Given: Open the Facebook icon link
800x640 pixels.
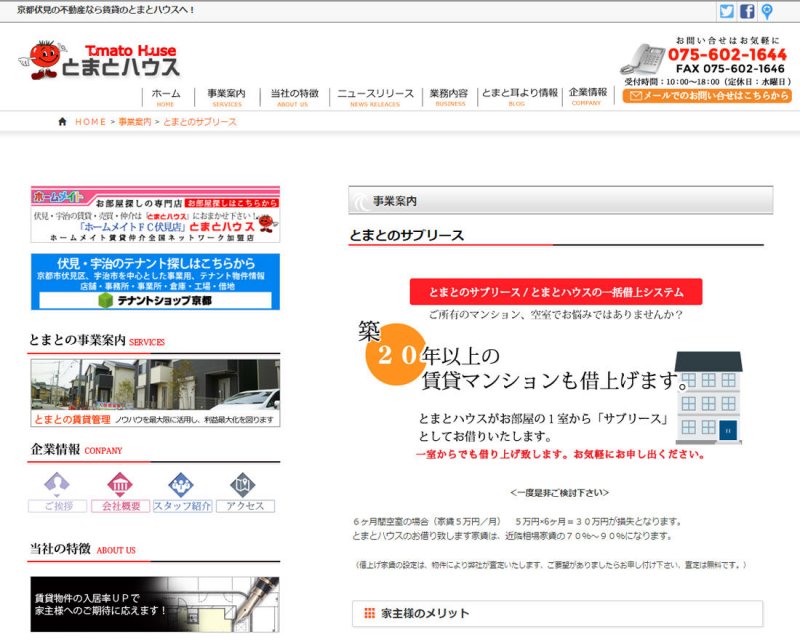Looking at the screenshot, I should tap(747, 11).
